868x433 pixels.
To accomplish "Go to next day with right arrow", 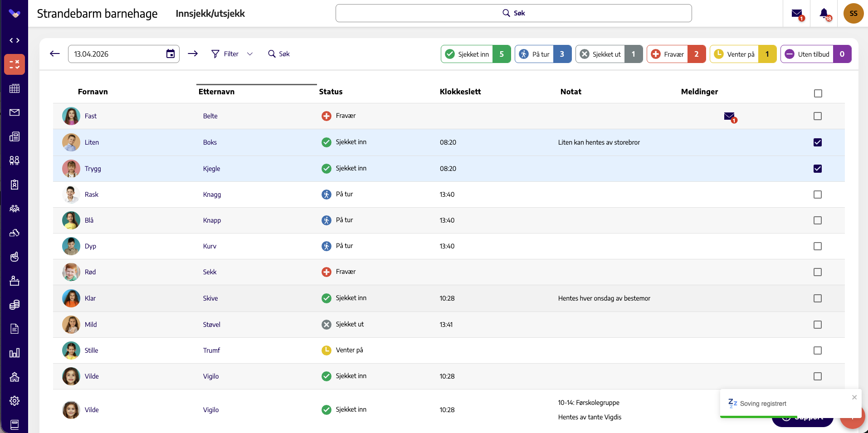I will (193, 54).
